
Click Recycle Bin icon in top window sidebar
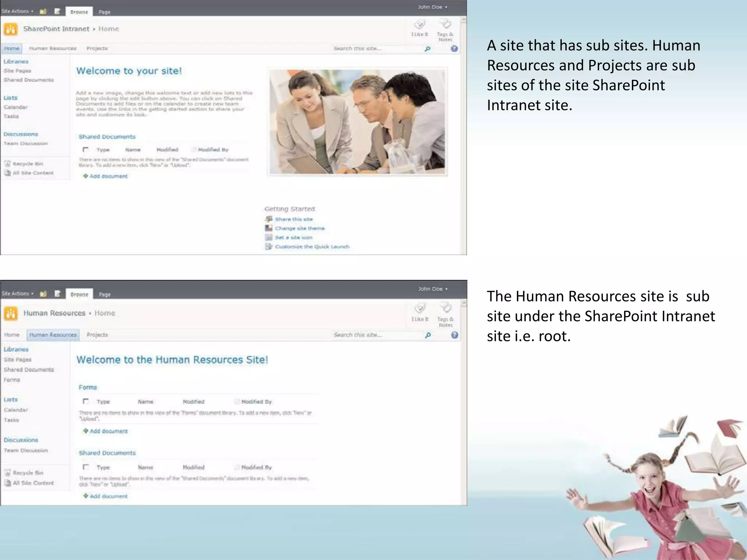click(x=7, y=164)
